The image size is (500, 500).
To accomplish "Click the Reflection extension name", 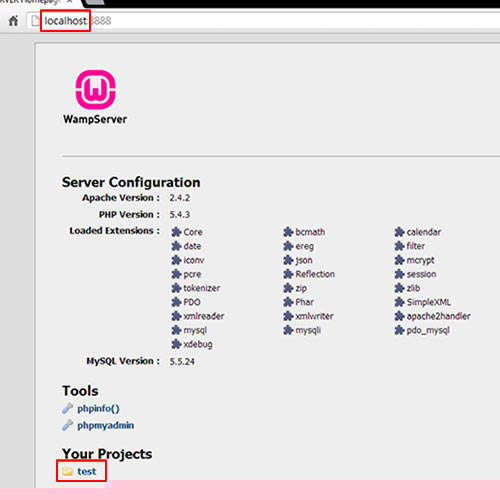I will click(315, 274).
